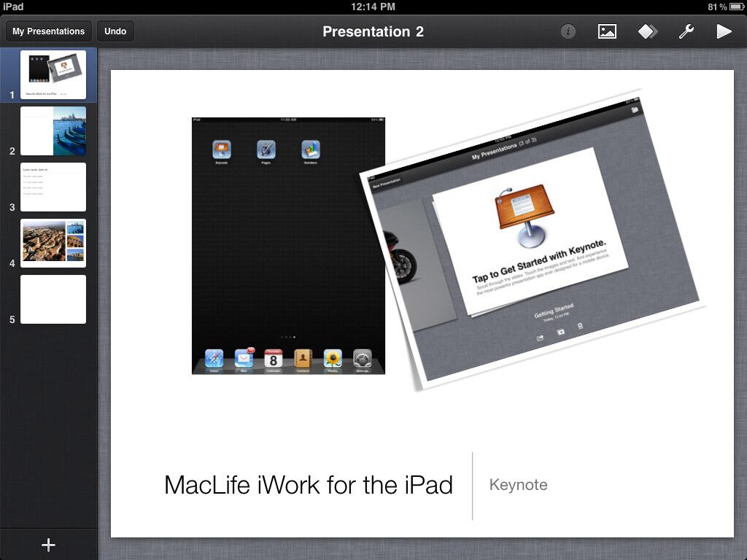The width and height of the screenshot is (747, 560).
Task: Open the Transitions and Builds panel
Action: coord(647,31)
